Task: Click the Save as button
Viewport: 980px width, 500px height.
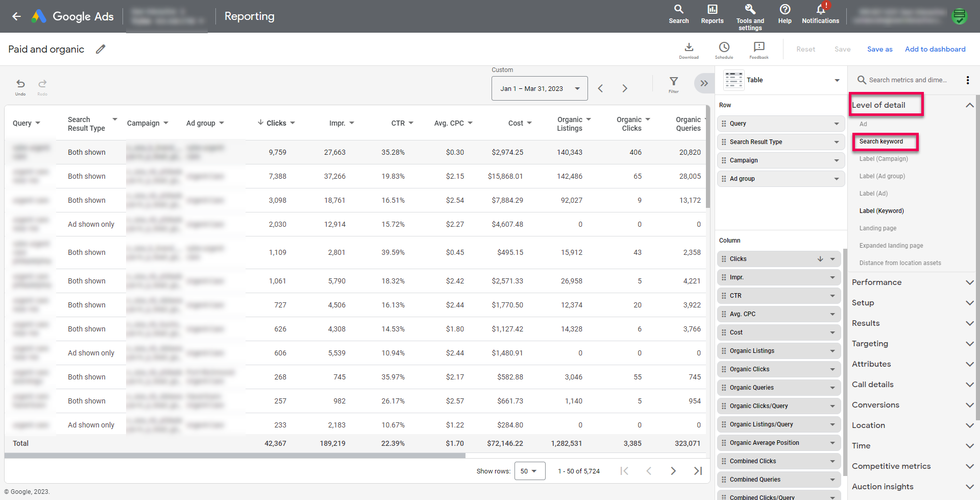Action: click(879, 49)
